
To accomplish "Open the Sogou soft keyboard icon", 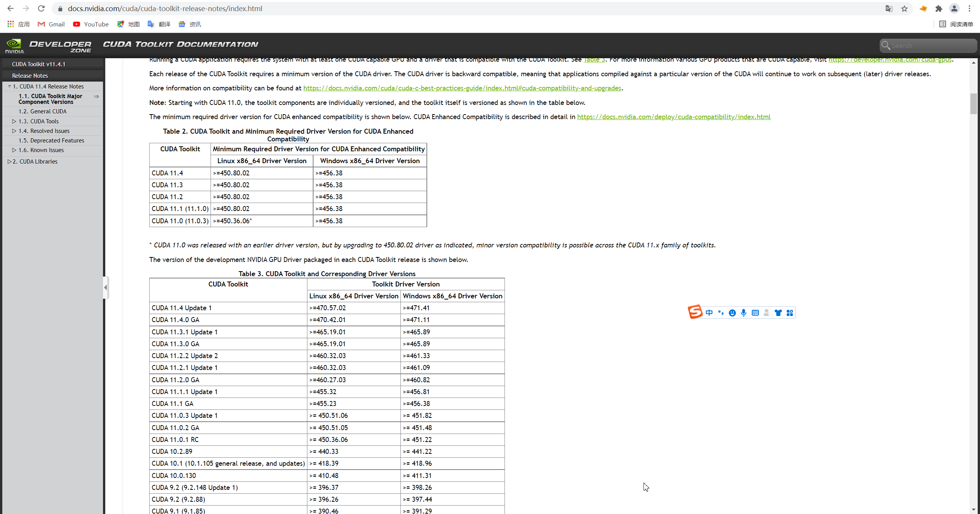I will pyautogui.click(x=755, y=313).
